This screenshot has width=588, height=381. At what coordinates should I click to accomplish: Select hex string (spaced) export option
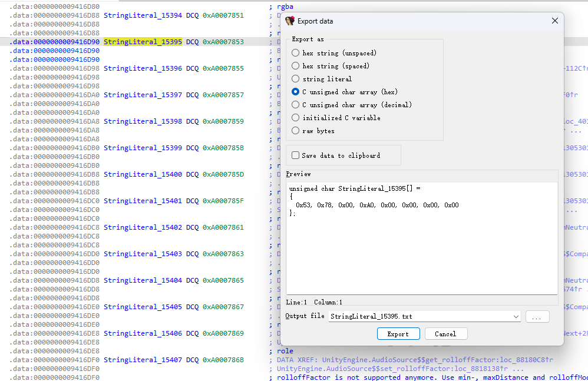296,66
